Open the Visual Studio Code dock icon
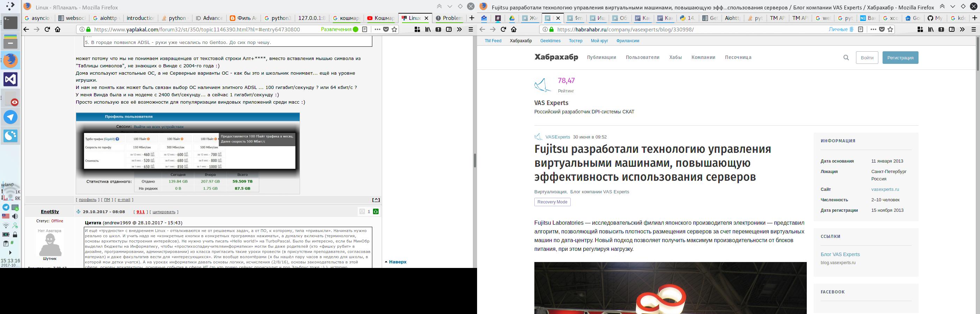Viewport: 980px width, 314px height. click(10, 79)
